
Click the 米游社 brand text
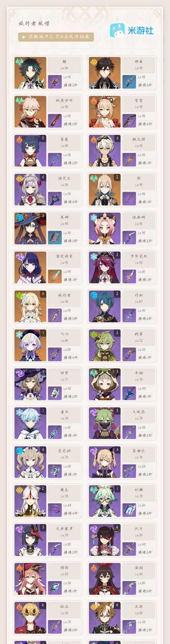[x=140, y=30]
